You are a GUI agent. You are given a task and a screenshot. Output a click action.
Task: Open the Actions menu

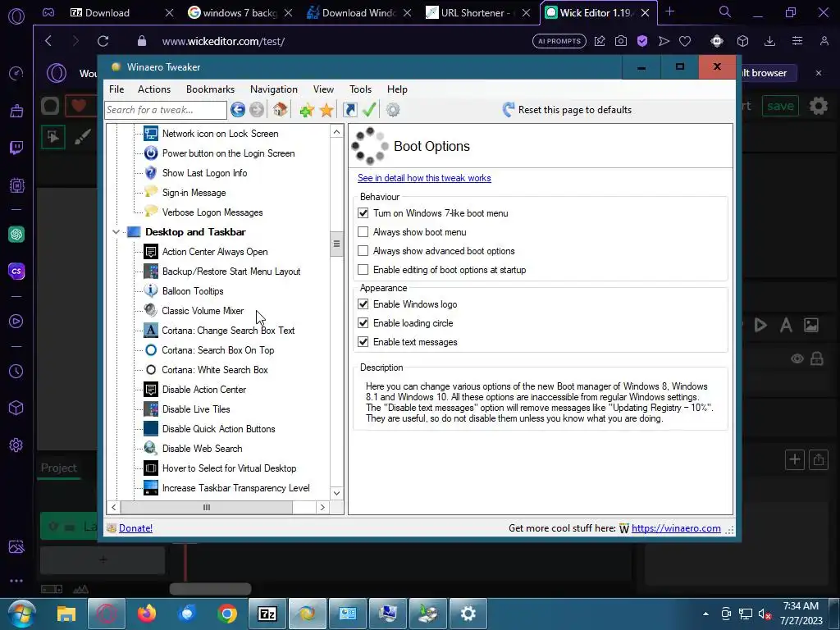[154, 89]
